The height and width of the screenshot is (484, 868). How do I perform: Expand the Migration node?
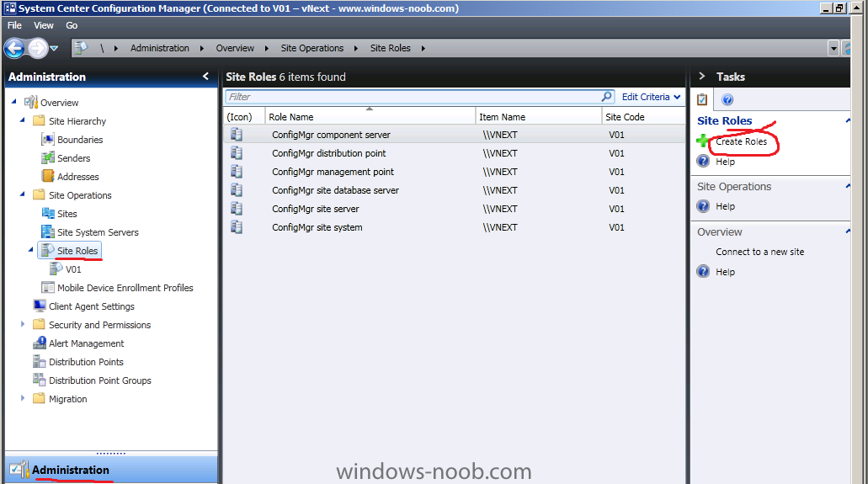(23, 398)
